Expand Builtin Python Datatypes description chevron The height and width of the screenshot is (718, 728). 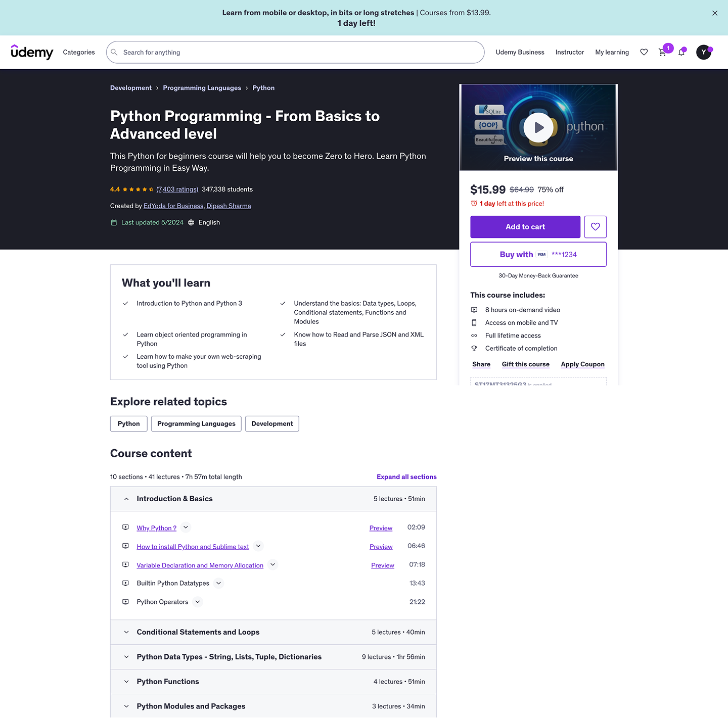(218, 583)
